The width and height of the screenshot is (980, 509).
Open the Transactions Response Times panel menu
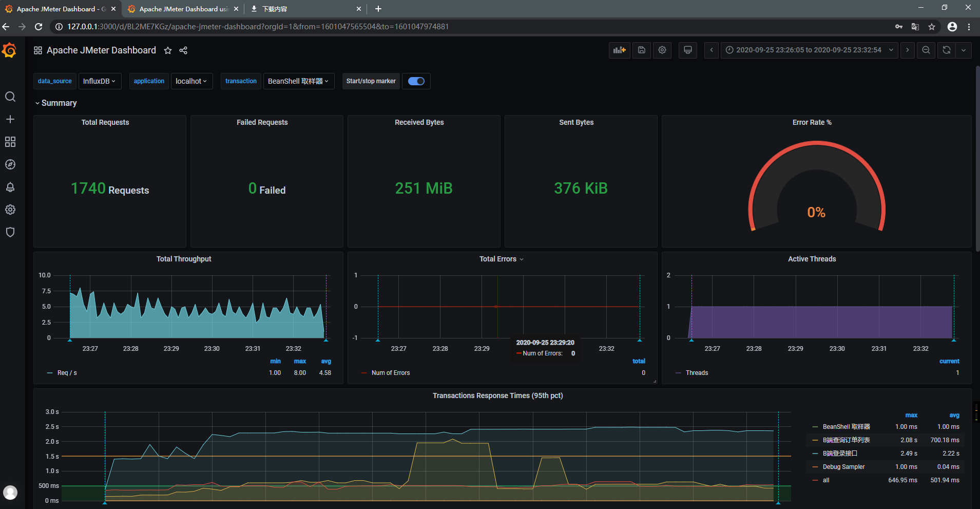[x=497, y=395]
